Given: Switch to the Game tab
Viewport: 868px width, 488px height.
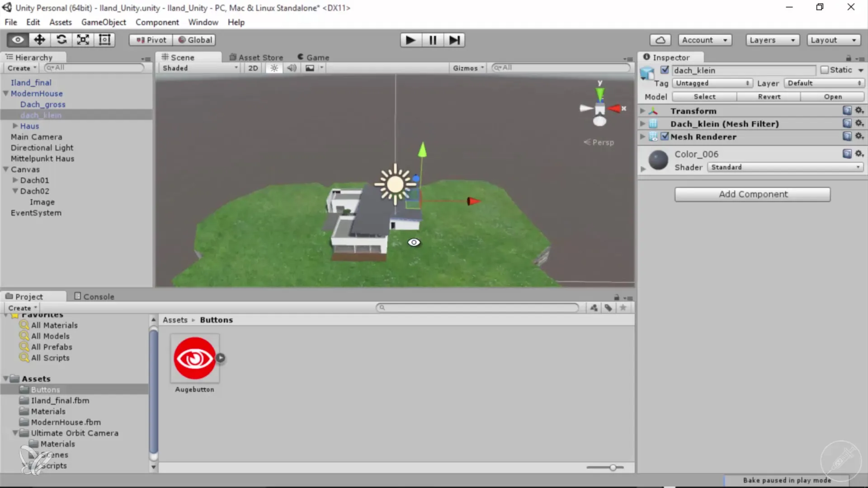Looking at the screenshot, I should (313, 57).
